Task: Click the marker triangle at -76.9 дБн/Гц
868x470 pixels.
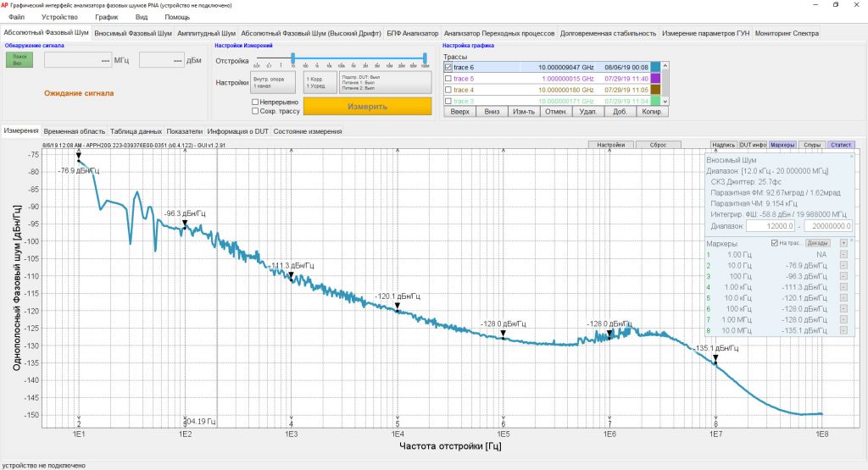Action: tap(78, 157)
